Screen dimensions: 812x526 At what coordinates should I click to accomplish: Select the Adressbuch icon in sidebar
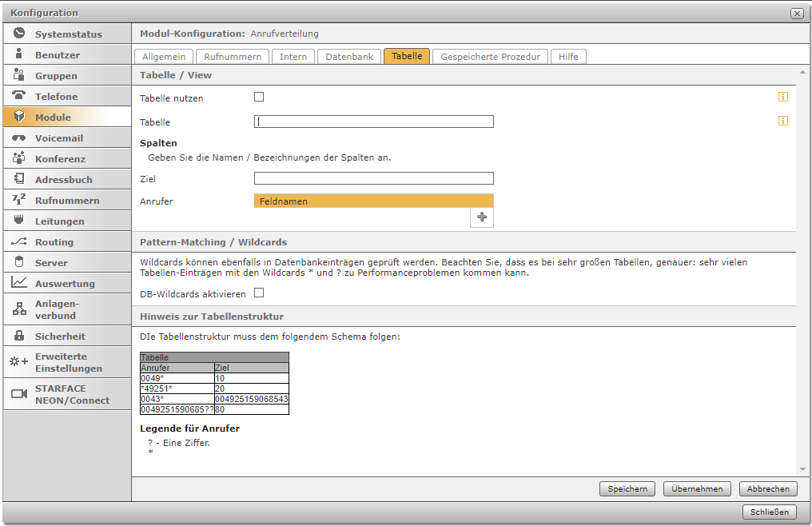19,179
